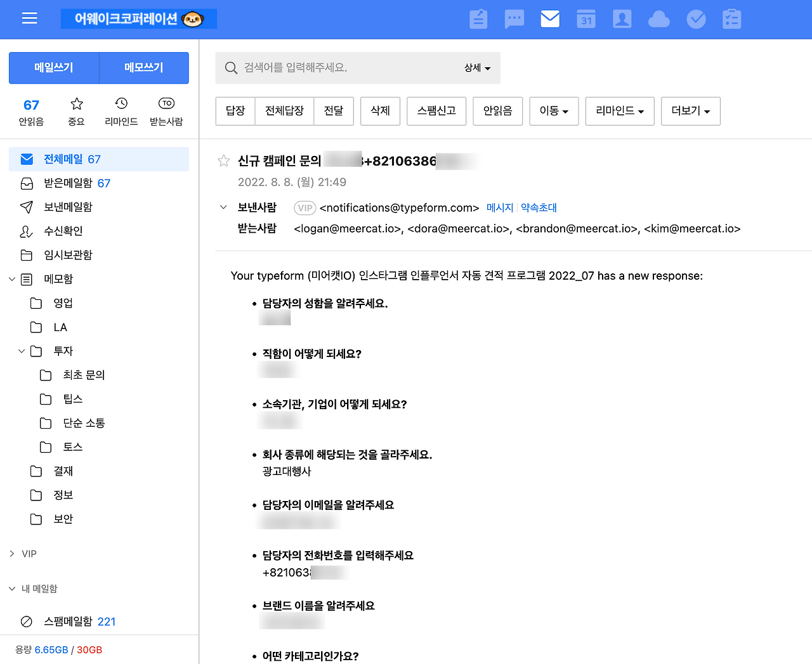Click sender address notifications@typeform.com
The width and height of the screenshot is (812, 664).
[400, 208]
